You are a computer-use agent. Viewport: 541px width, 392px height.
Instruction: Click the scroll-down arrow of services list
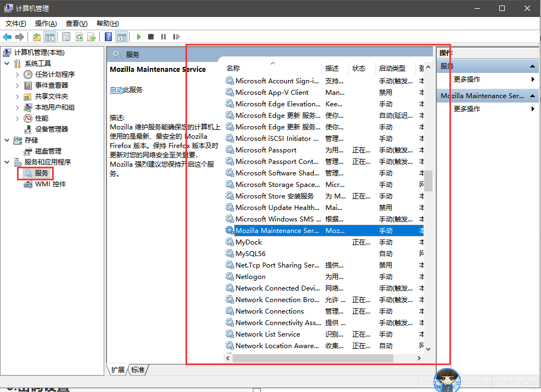pyautogui.click(x=428, y=349)
